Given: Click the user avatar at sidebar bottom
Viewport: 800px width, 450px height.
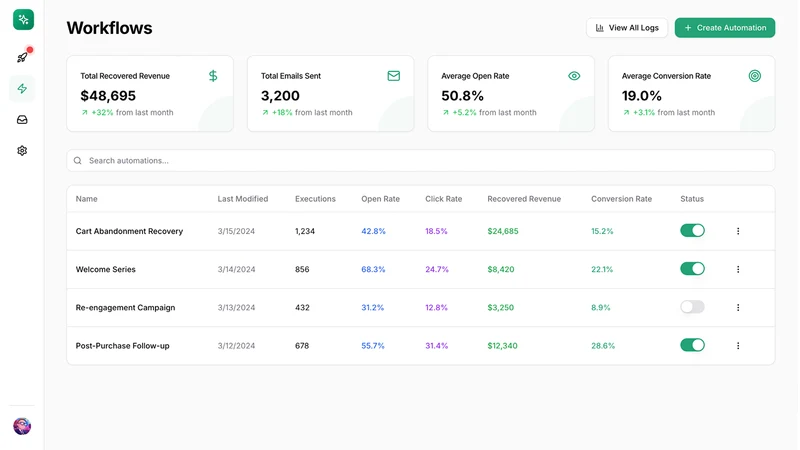Looking at the screenshot, I should coord(22,426).
